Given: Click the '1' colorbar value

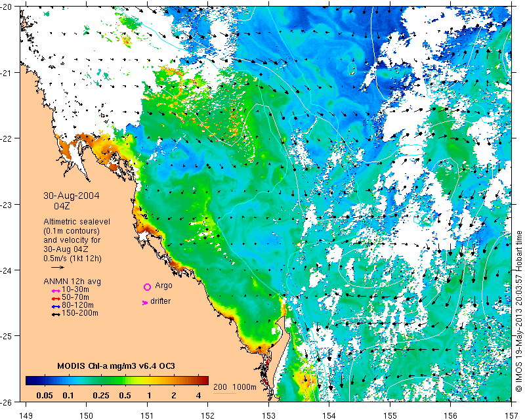Looking at the screenshot, I should pos(149,395).
